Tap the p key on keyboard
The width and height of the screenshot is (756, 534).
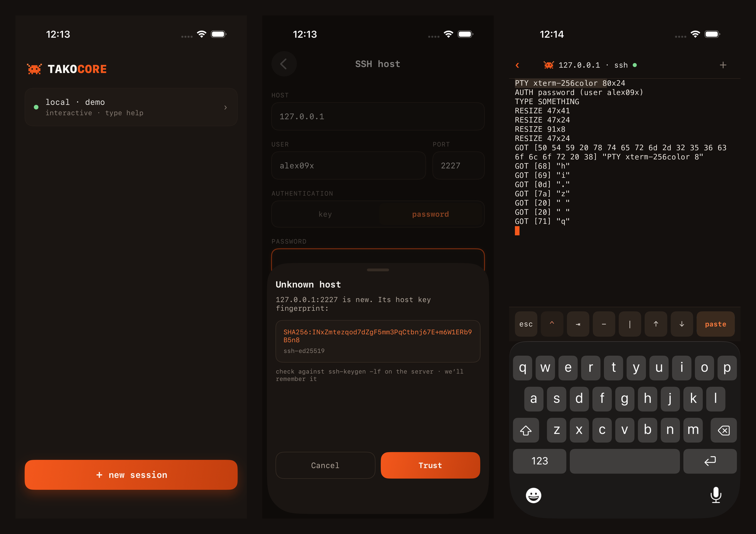coord(727,368)
